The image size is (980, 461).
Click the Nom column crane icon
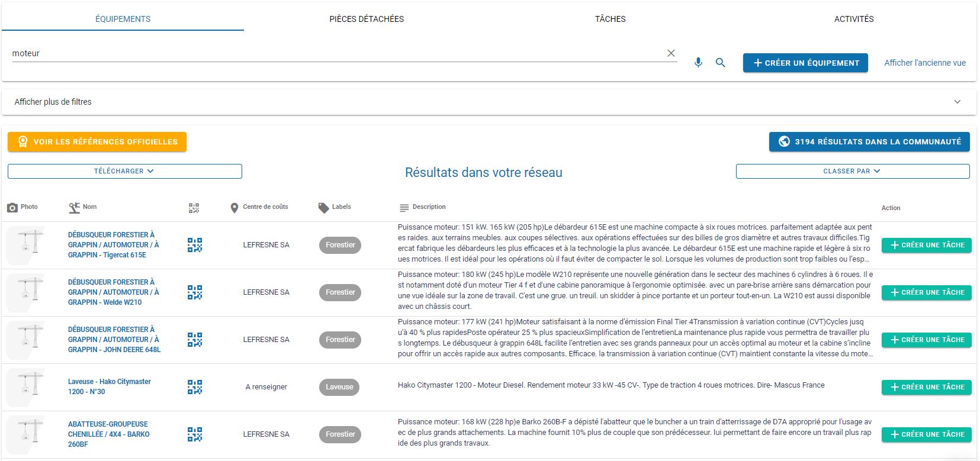coord(74,208)
